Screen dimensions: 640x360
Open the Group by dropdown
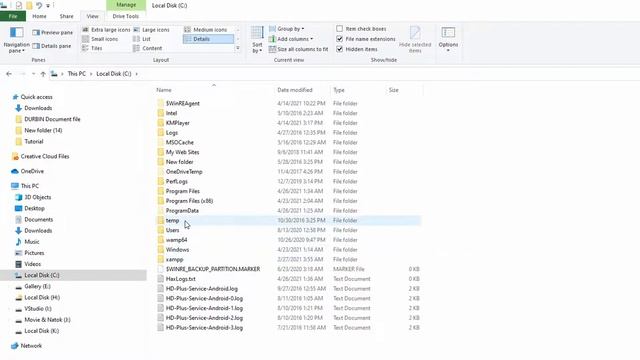[x=287, y=29]
